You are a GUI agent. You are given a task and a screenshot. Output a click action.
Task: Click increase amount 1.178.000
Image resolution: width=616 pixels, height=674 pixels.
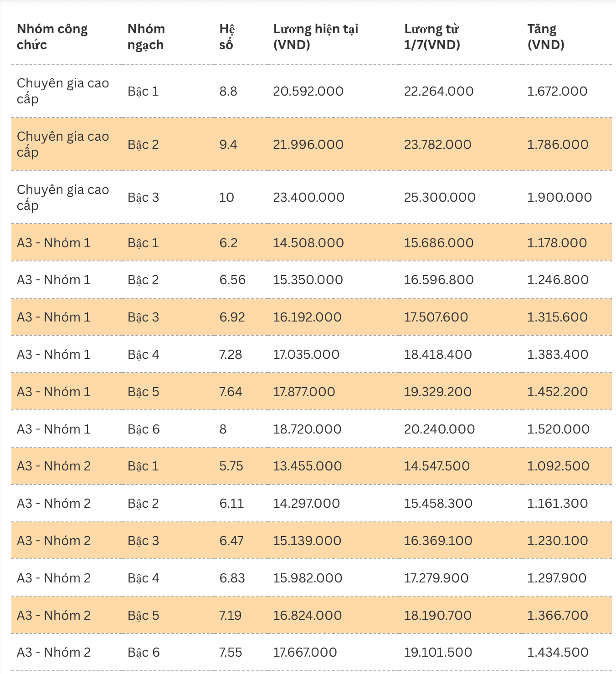point(557,243)
